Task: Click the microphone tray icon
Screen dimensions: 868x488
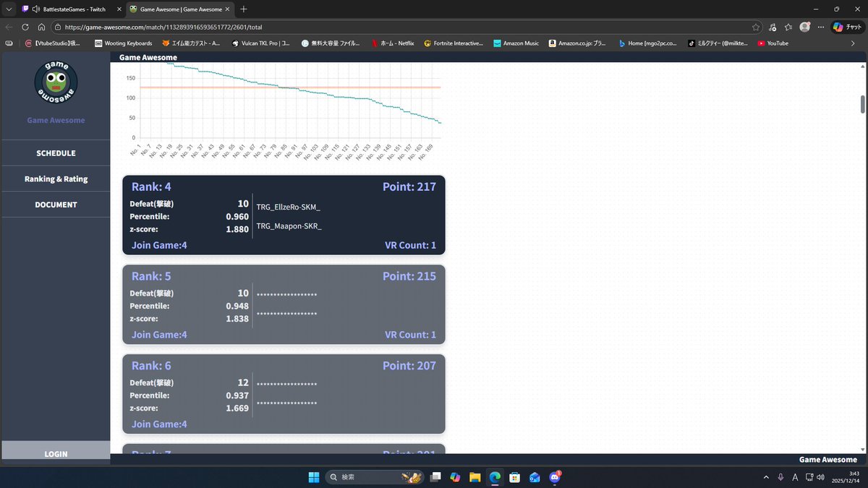Action: 780,477
